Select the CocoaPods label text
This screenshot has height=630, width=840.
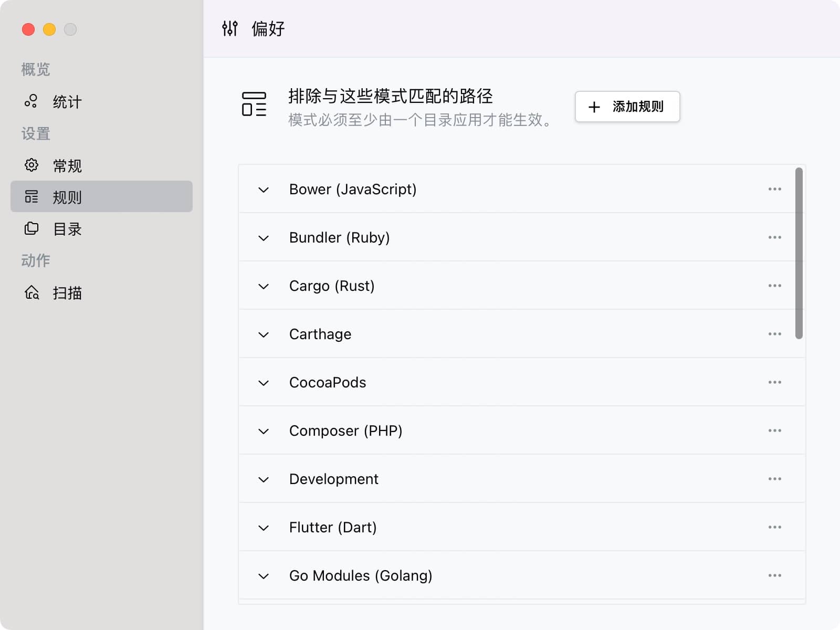(328, 382)
